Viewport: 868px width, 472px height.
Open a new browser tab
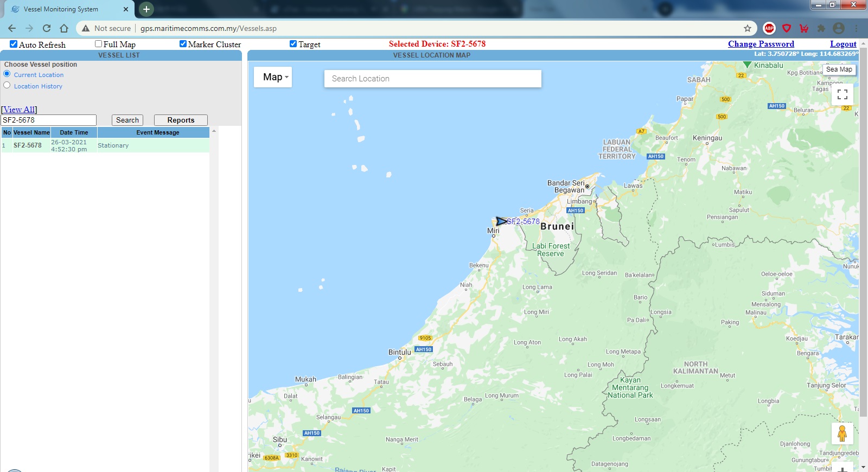(x=146, y=9)
